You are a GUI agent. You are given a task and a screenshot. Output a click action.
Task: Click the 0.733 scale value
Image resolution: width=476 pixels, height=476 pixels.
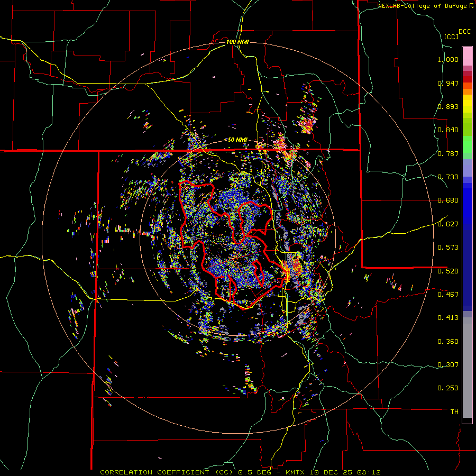coord(448,177)
